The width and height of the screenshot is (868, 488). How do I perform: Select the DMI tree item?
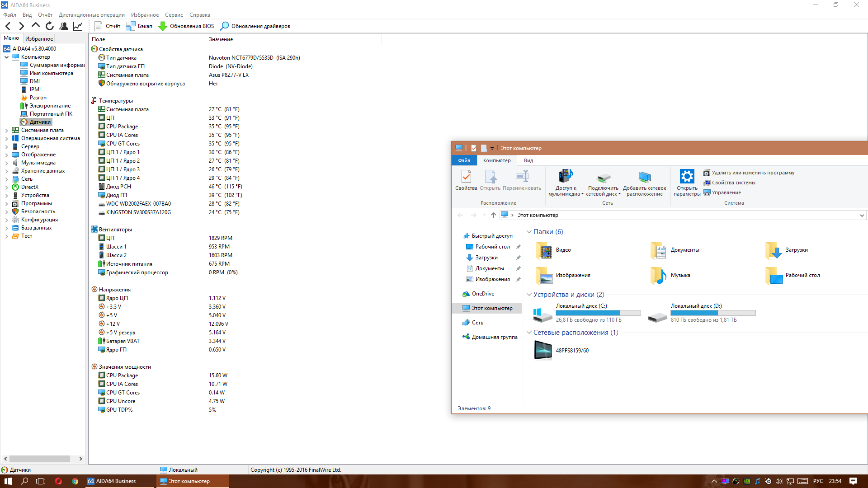[x=30, y=81]
